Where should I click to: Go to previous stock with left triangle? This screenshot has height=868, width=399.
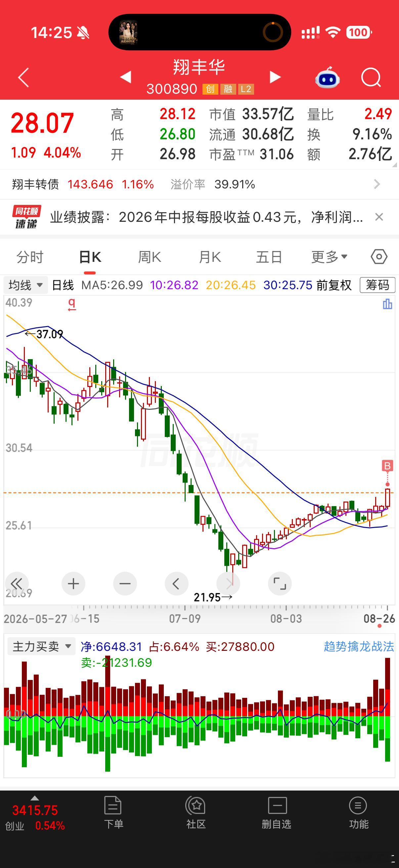126,77
